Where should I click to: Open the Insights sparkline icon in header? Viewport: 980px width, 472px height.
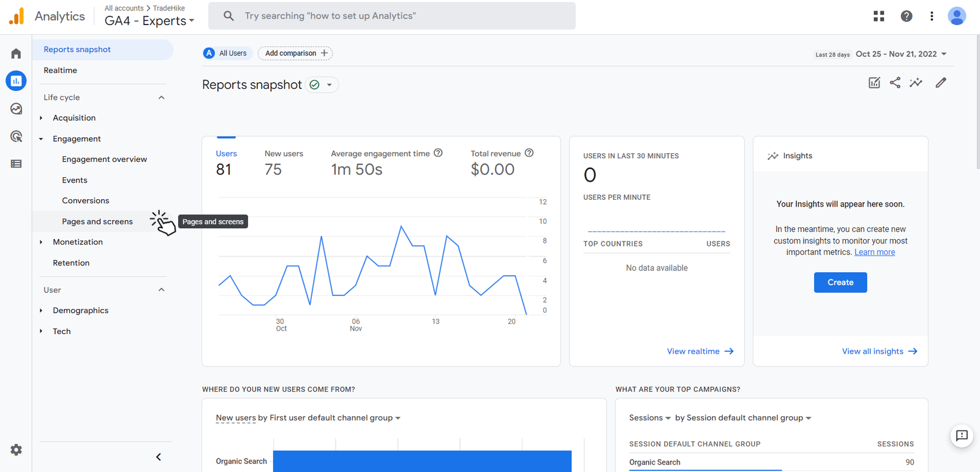point(916,83)
